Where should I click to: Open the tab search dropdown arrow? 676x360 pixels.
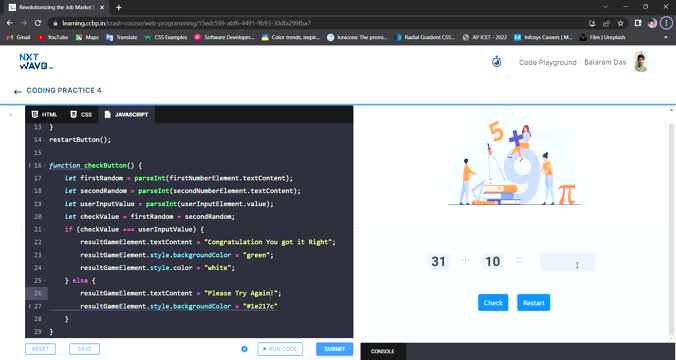coord(605,6)
